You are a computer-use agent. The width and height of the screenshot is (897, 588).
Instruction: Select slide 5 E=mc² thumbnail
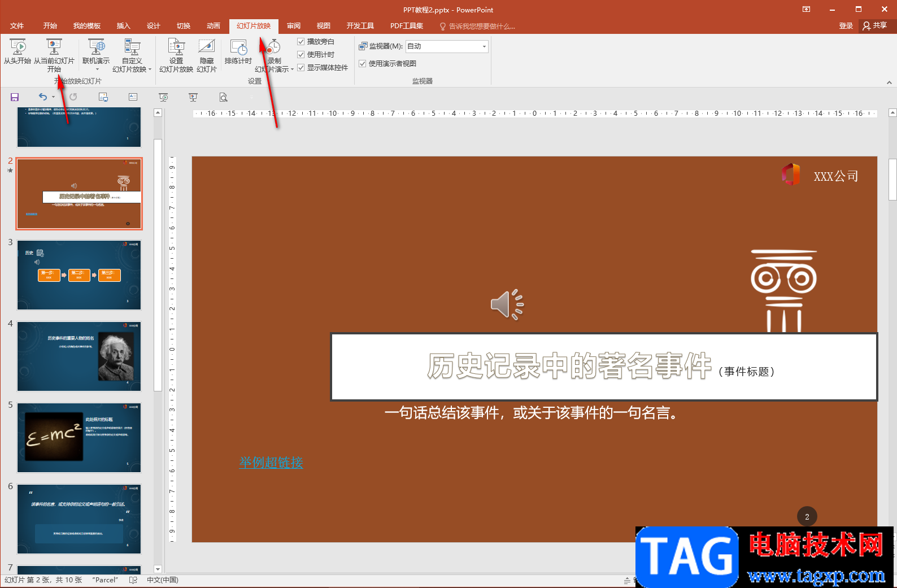(79, 438)
